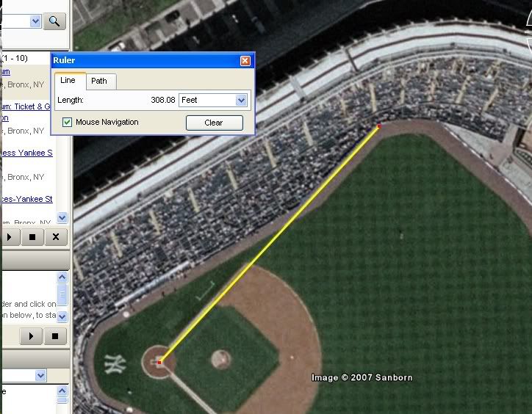Expand the dropdown arrow near the bottom-left panel

coord(40,375)
